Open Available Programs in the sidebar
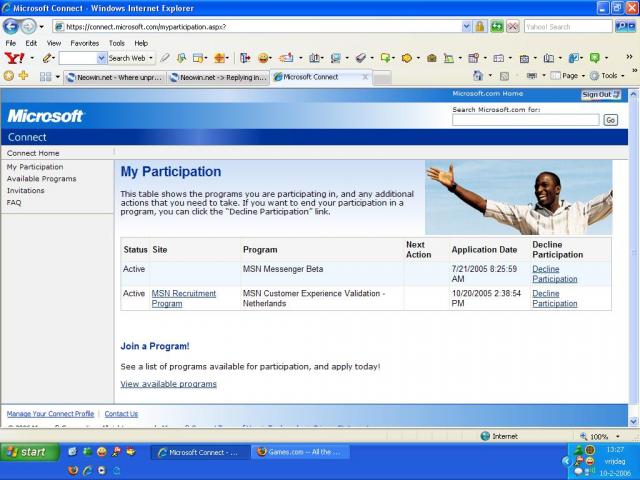Viewport: 640px width, 480px height. click(x=42, y=179)
